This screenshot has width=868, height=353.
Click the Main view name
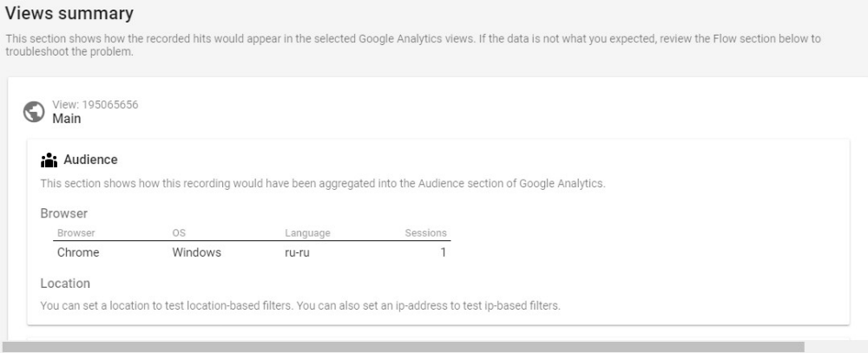[x=67, y=119]
